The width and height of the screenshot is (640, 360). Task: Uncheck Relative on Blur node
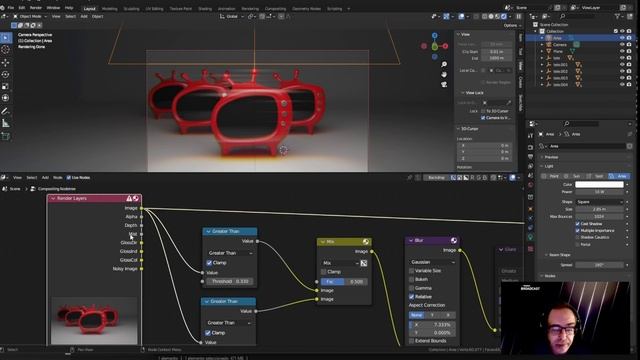click(411, 297)
